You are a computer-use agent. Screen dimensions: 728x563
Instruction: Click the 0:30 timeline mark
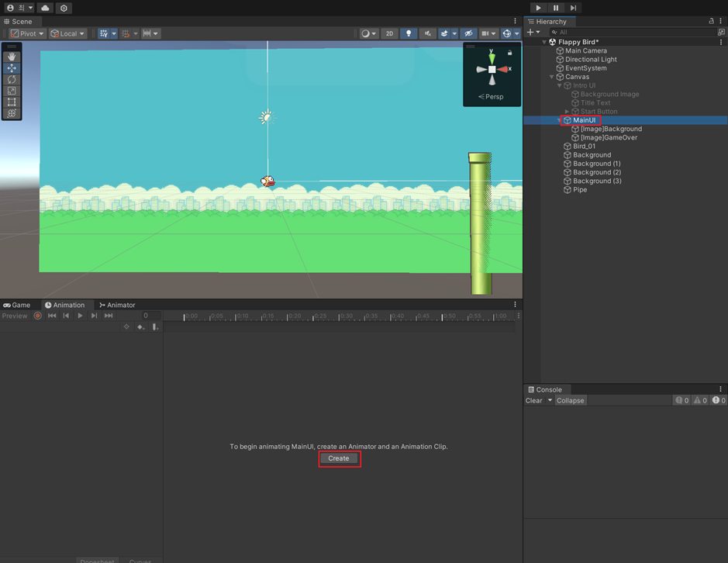(346, 316)
